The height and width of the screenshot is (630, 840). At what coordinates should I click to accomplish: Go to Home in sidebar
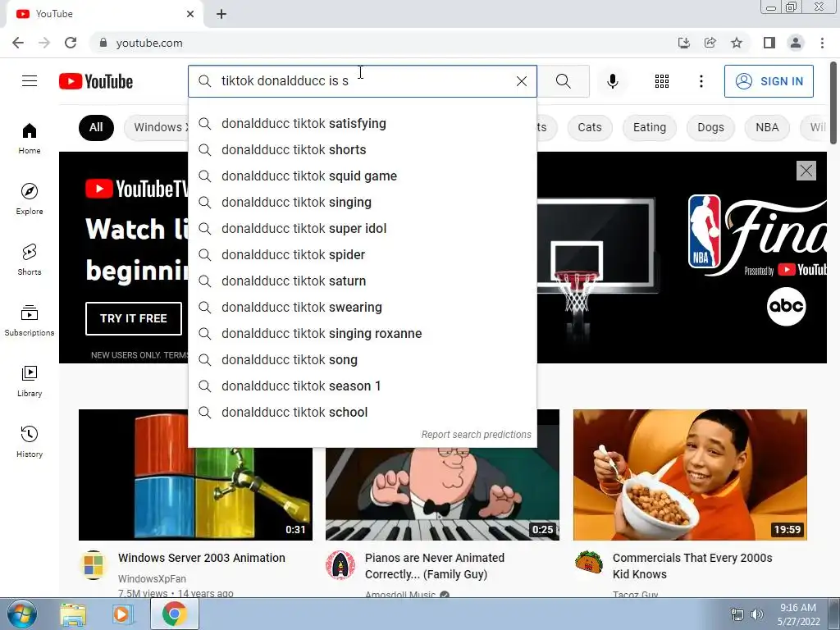pos(30,138)
